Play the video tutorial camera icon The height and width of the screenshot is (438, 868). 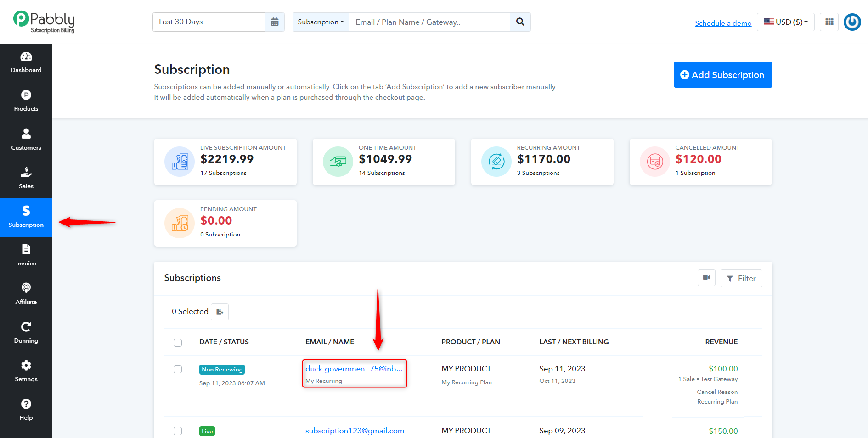706,278
